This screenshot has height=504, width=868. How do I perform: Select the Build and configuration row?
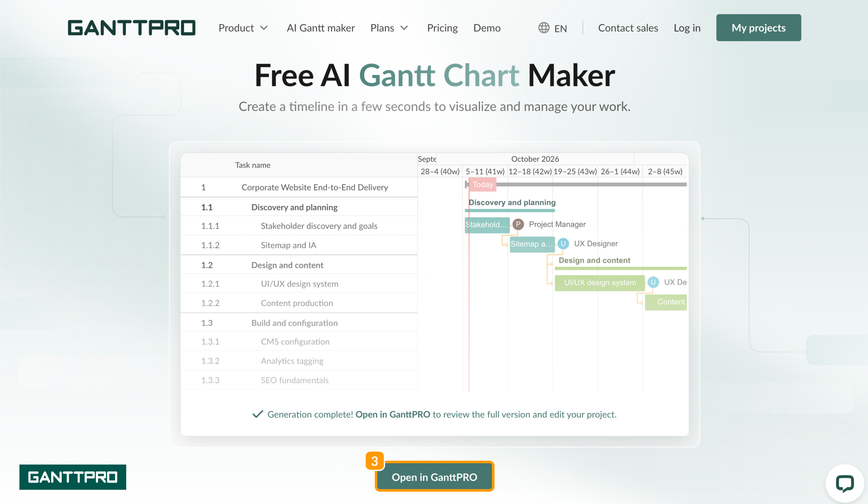pyautogui.click(x=299, y=323)
